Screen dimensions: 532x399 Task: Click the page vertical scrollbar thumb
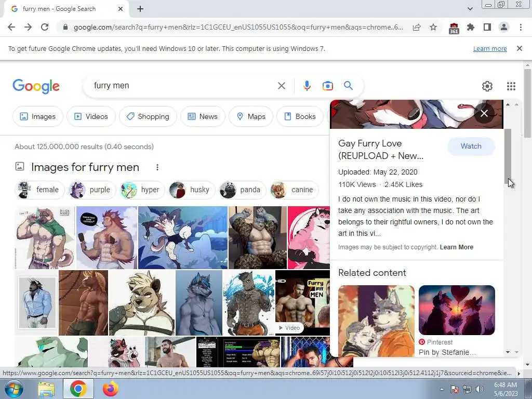click(x=527, y=103)
